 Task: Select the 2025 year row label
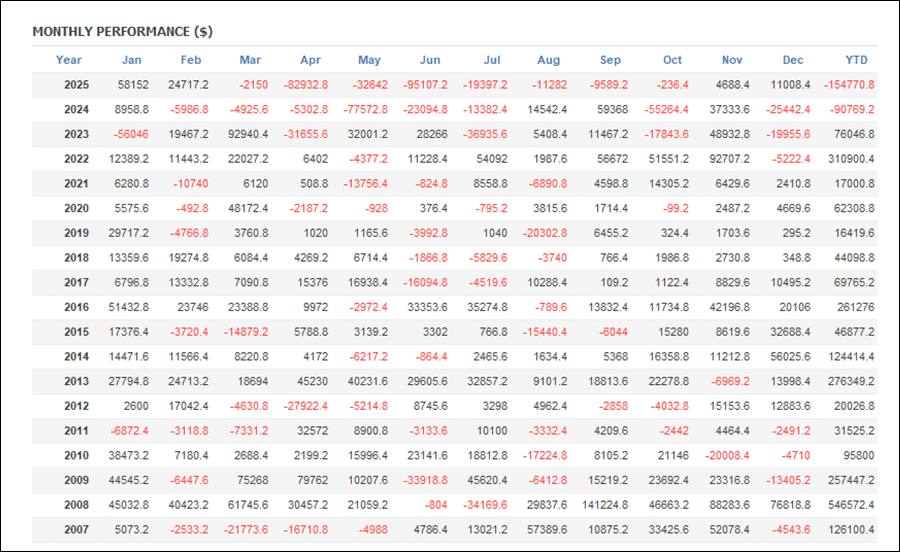point(76,85)
